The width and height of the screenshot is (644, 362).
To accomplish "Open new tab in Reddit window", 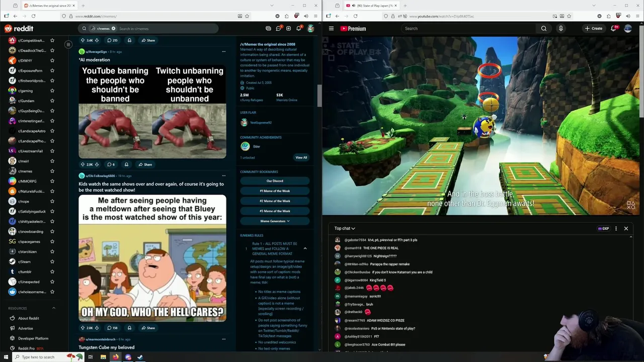I will pos(83,6).
